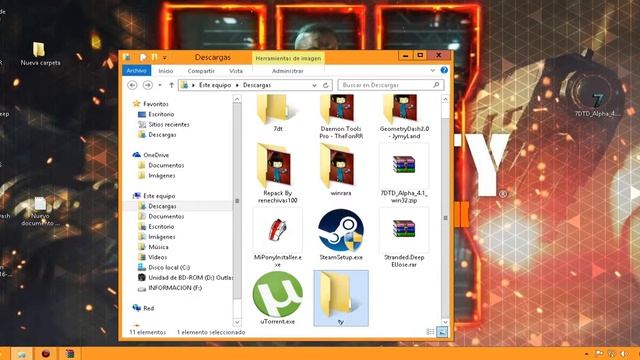
Task: Go back with the Back arrow
Action: [132, 85]
